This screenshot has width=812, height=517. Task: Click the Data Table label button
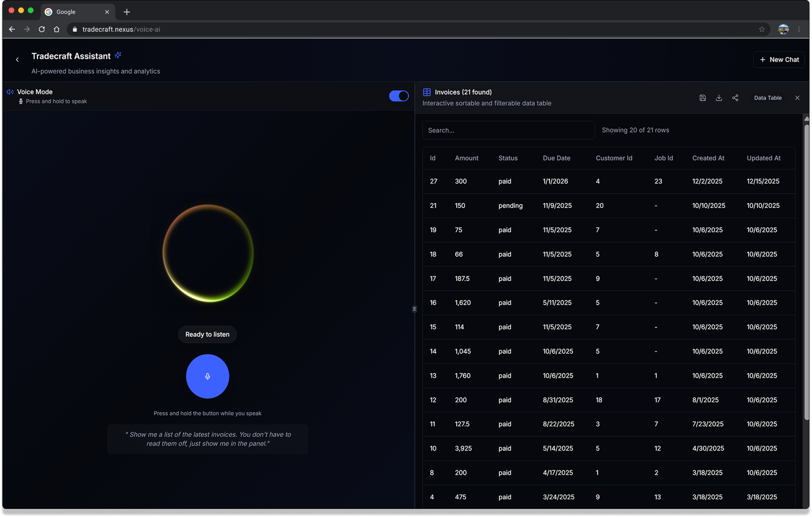(767, 98)
